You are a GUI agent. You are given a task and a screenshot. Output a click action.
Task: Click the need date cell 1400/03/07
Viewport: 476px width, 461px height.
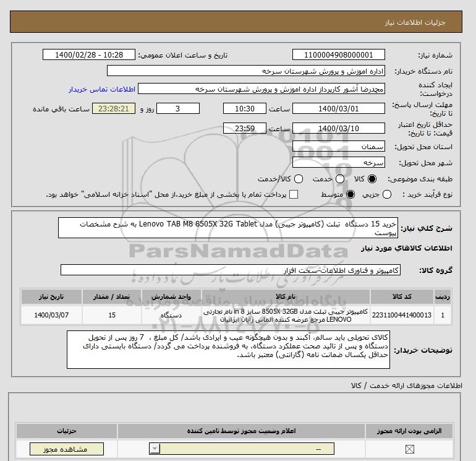pyautogui.click(x=51, y=315)
